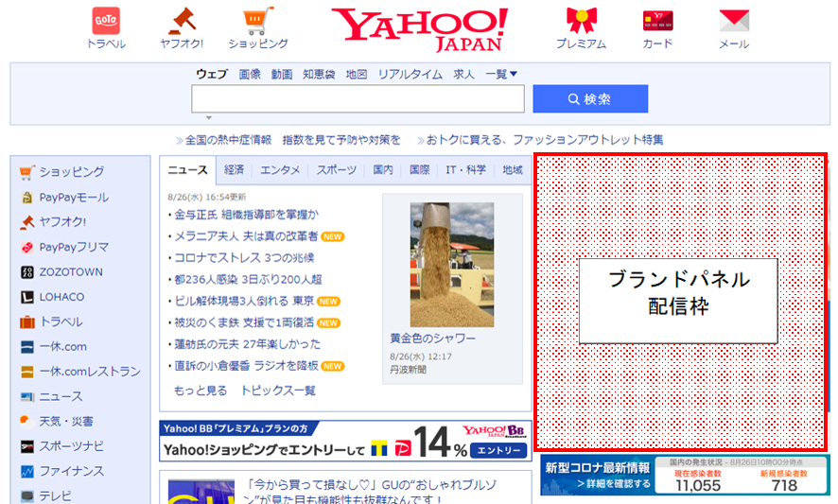Open headline 直訴の小倉優香 ラジオを降板
This screenshot has width=838, height=504.
point(246,366)
